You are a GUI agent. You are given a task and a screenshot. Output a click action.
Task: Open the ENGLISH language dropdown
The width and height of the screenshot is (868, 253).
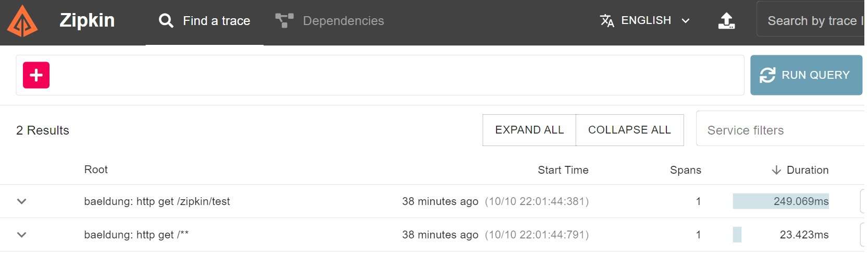pos(646,20)
